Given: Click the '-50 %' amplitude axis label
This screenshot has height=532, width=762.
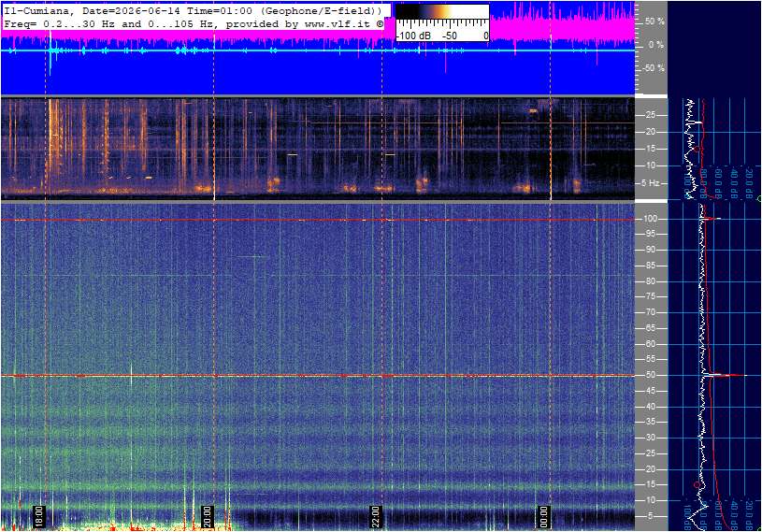Looking at the screenshot, I should coord(654,68).
